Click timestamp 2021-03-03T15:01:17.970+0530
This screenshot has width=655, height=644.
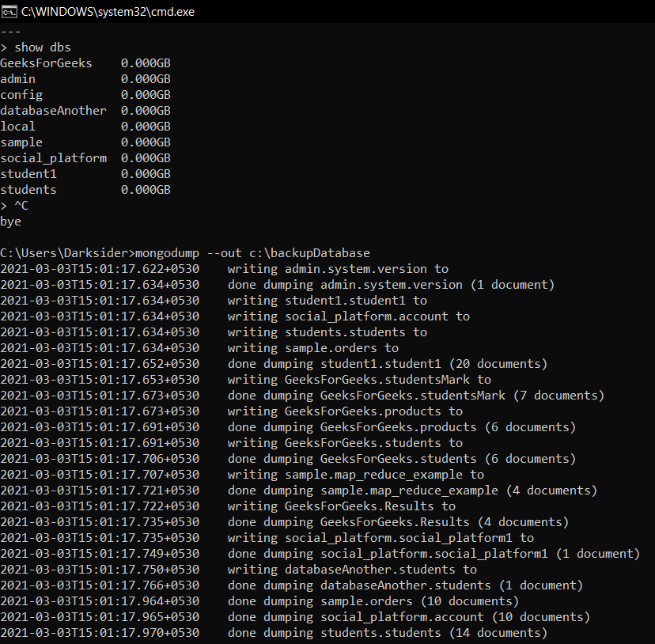pyautogui.click(x=100, y=634)
